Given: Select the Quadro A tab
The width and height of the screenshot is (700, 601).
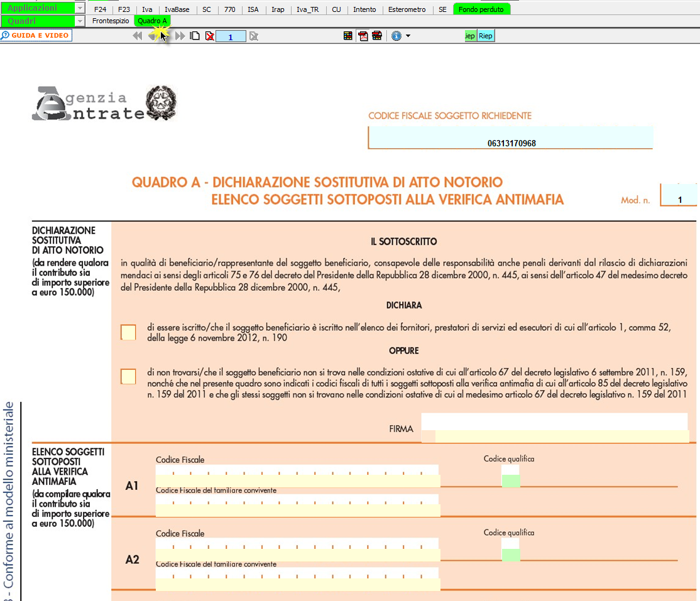Looking at the screenshot, I should point(152,21).
